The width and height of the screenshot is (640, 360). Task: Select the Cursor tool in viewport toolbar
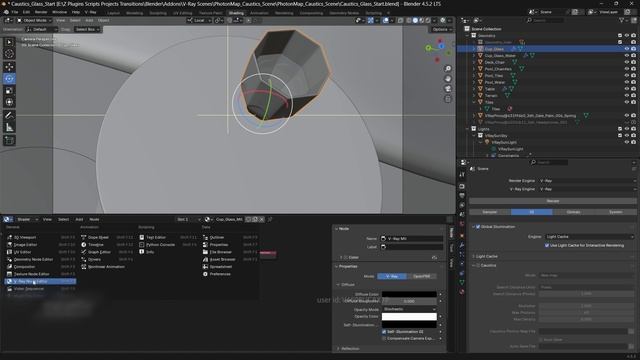(9, 54)
